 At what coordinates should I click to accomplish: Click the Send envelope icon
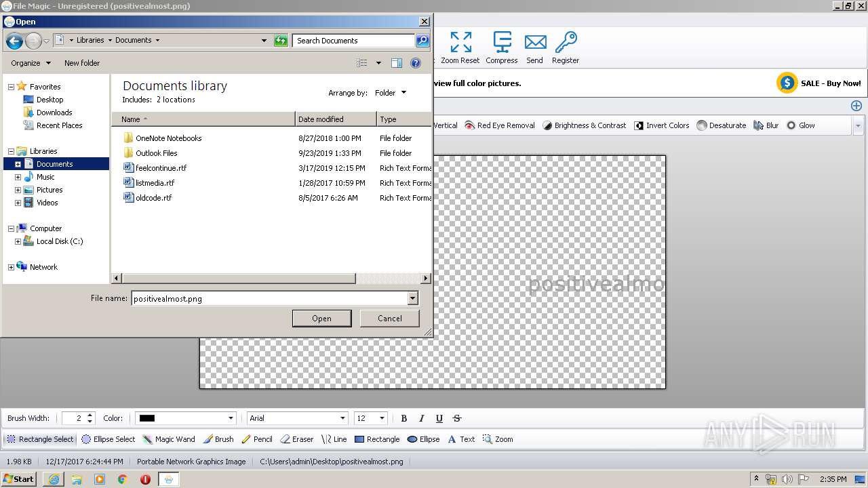[535, 47]
